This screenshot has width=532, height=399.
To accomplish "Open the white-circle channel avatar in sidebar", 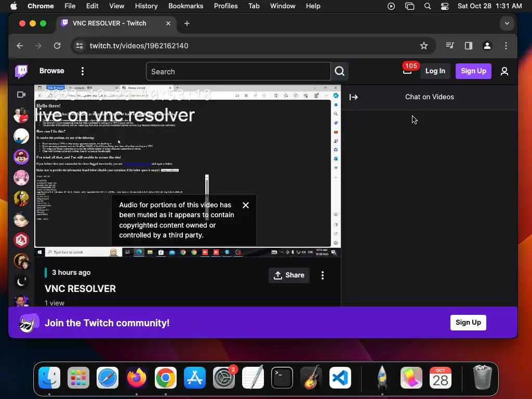I will 21,136.
